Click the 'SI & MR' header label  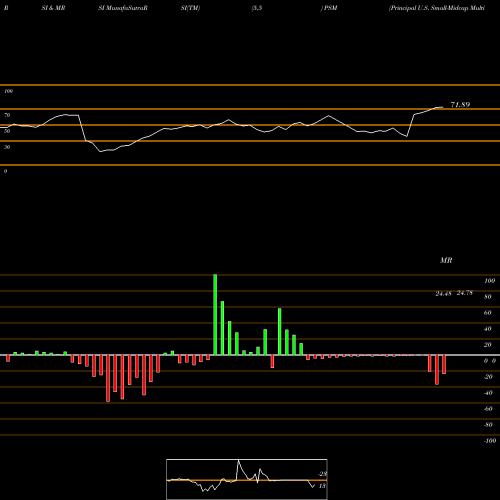pos(53,8)
